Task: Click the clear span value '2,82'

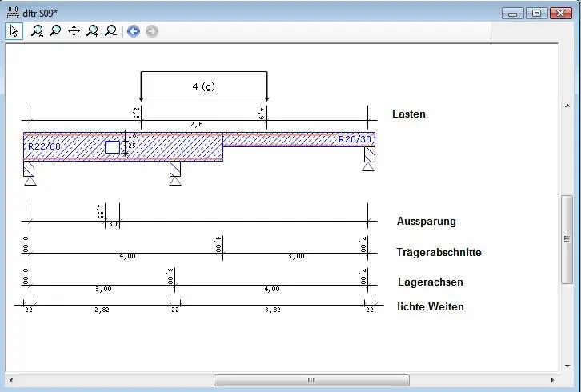Action: coord(102,310)
